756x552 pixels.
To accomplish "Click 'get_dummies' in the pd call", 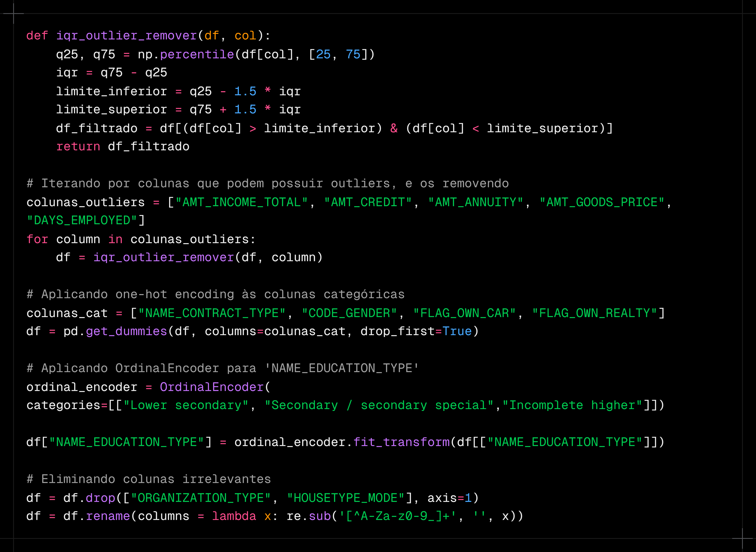I will point(126,331).
